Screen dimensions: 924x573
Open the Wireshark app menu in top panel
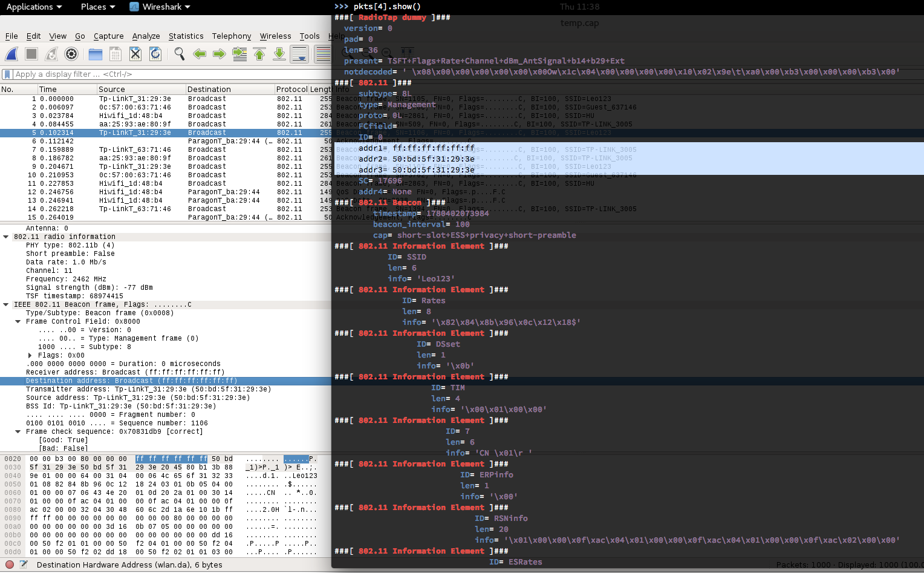click(160, 7)
